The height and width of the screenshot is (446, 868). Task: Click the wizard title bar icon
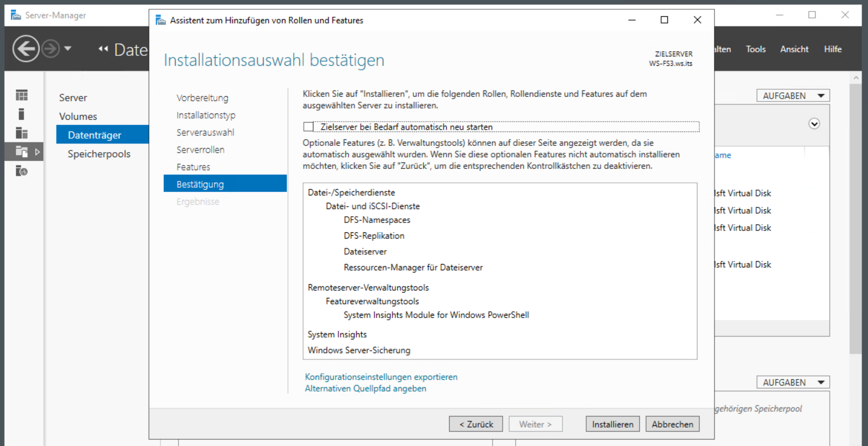click(x=161, y=20)
